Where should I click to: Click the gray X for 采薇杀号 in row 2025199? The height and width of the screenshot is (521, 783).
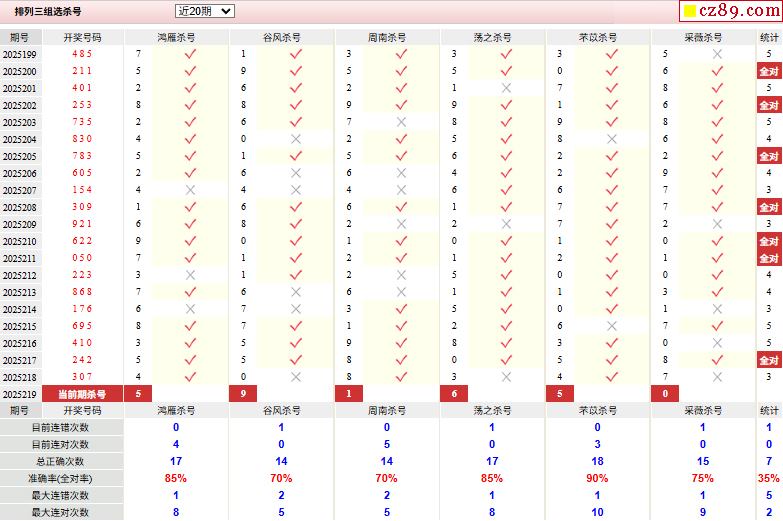point(717,54)
